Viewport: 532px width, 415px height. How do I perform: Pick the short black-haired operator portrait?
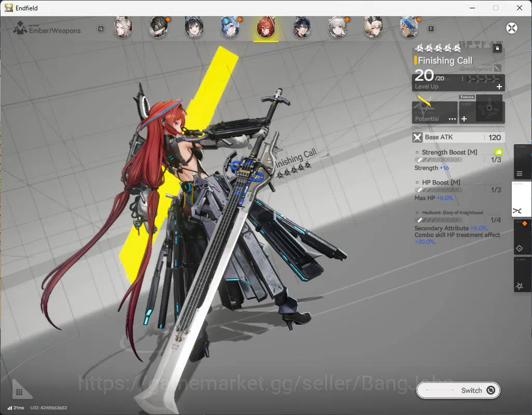click(x=194, y=27)
